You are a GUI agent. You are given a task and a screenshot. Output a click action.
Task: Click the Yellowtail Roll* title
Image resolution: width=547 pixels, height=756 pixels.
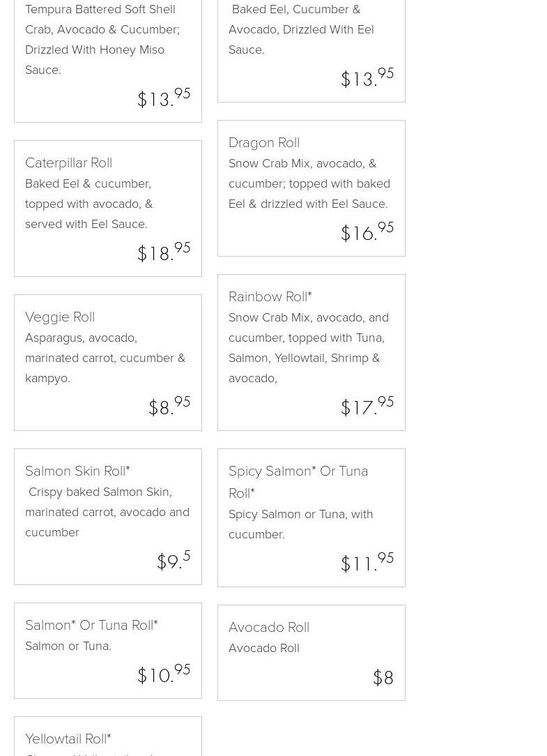pyautogui.click(x=68, y=739)
